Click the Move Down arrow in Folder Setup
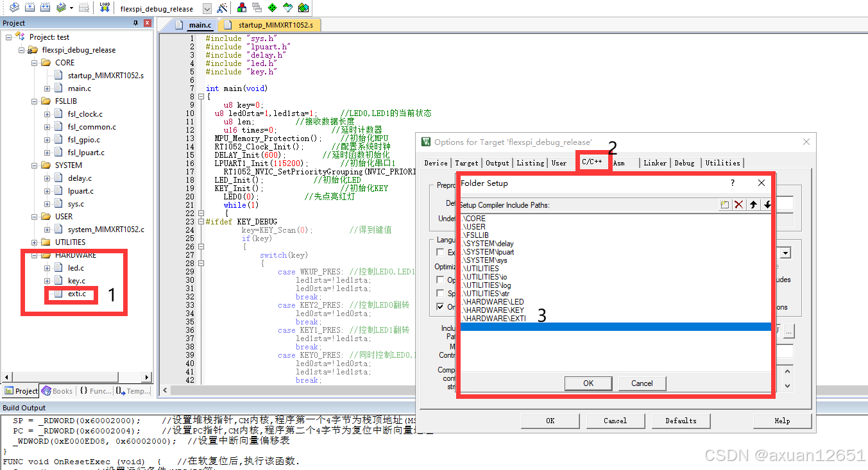Viewport: 868px width, 470px height. pyautogui.click(x=767, y=205)
